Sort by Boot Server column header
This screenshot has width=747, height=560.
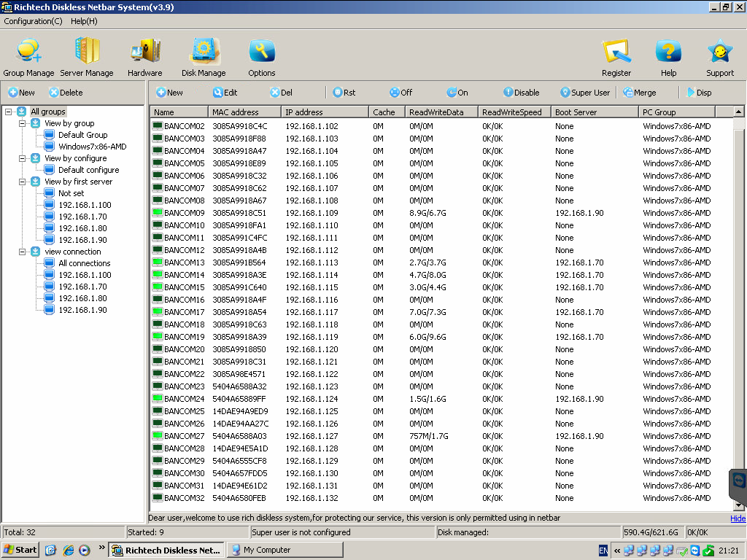[x=595, y=112]
